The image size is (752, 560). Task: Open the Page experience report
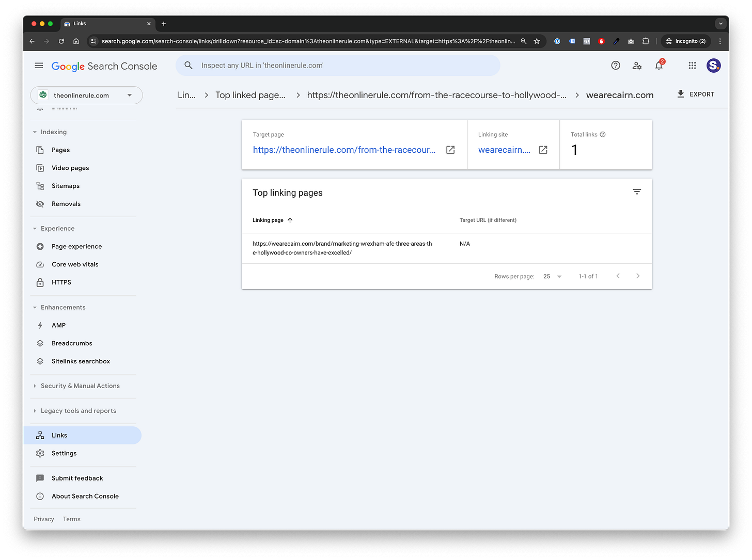(76, 247)
